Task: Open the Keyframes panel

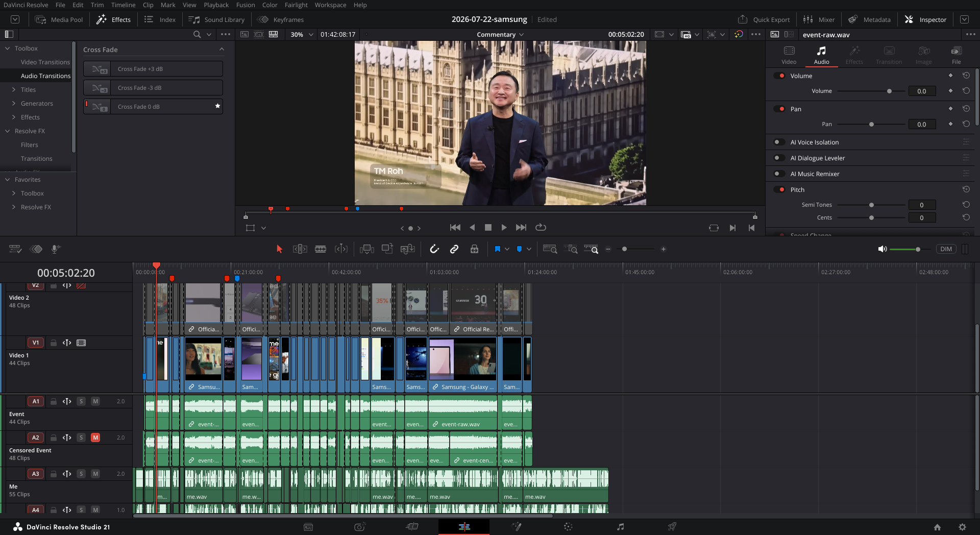Action: click(x=281, y=19)
